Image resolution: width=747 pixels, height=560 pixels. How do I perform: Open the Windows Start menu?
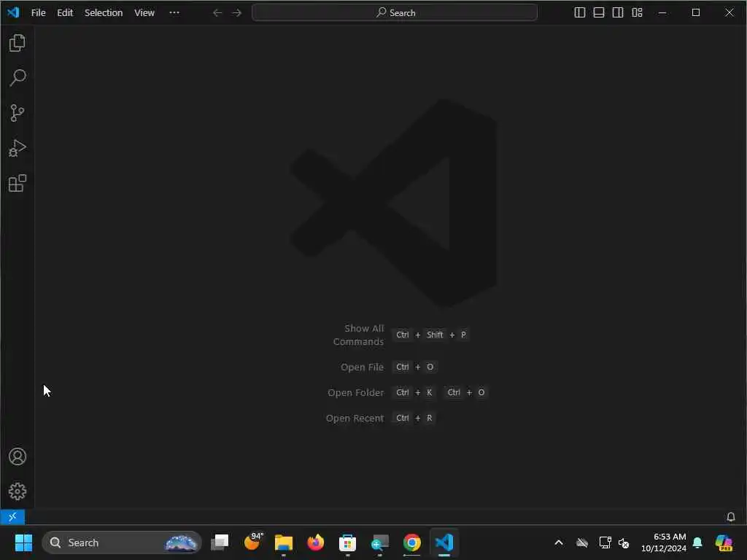23,542
